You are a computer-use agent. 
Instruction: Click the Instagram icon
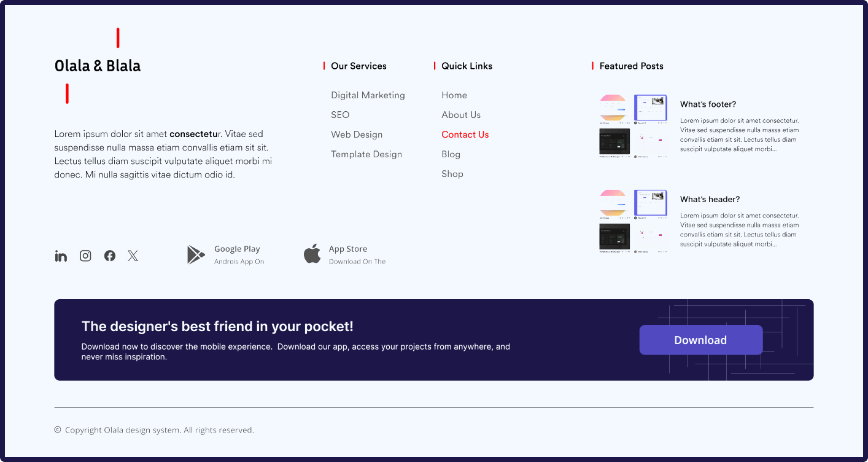tap(85, 256)
